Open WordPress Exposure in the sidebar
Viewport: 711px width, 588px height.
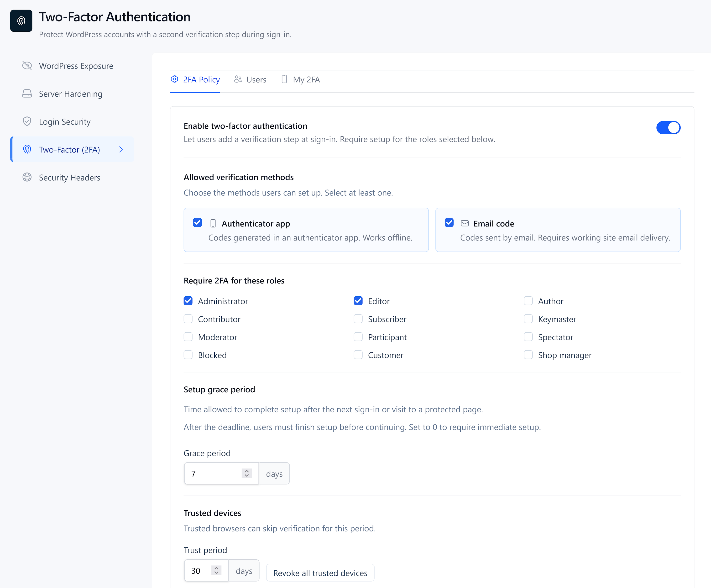(x=73, y=66)
